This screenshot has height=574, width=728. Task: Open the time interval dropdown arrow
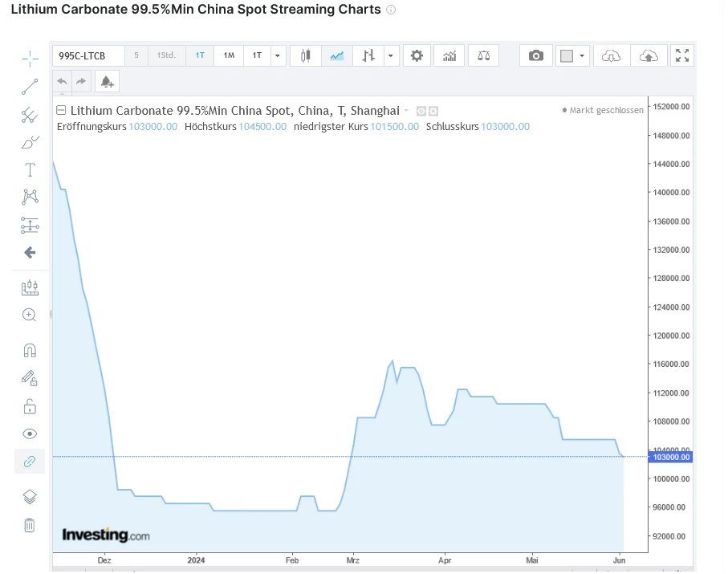[x=278, y=55]
